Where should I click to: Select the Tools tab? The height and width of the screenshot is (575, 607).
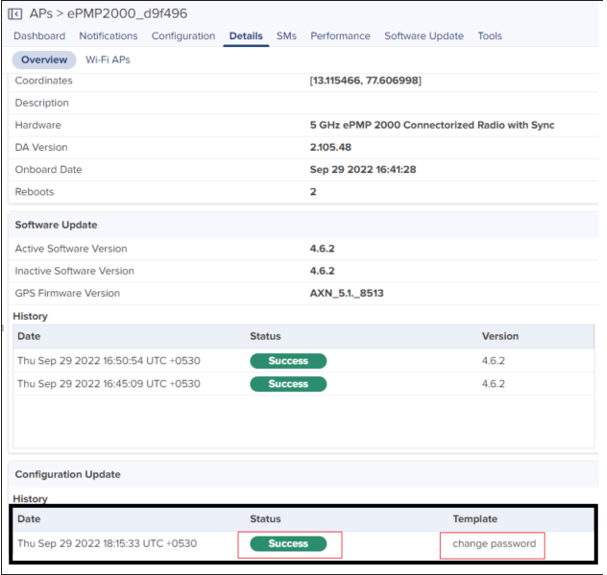click(490, 36)
